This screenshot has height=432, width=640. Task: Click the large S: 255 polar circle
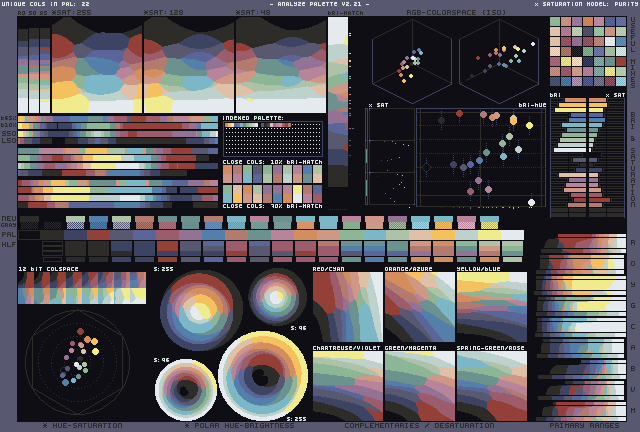click(262, 376)
